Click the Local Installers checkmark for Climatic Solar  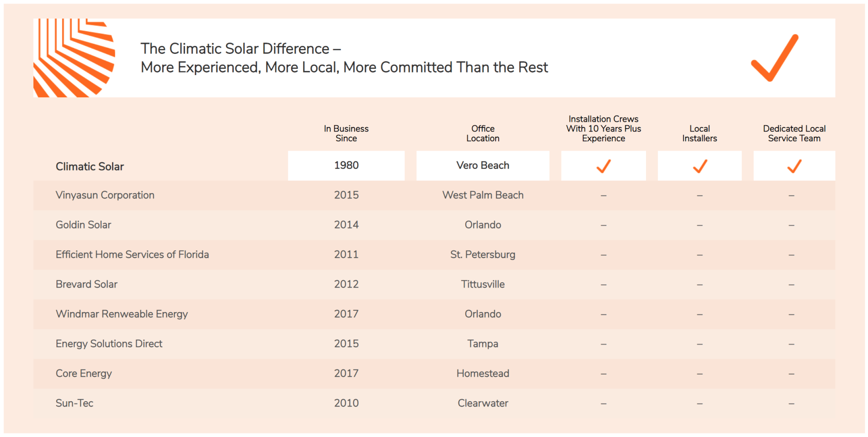tap(700, 166)
